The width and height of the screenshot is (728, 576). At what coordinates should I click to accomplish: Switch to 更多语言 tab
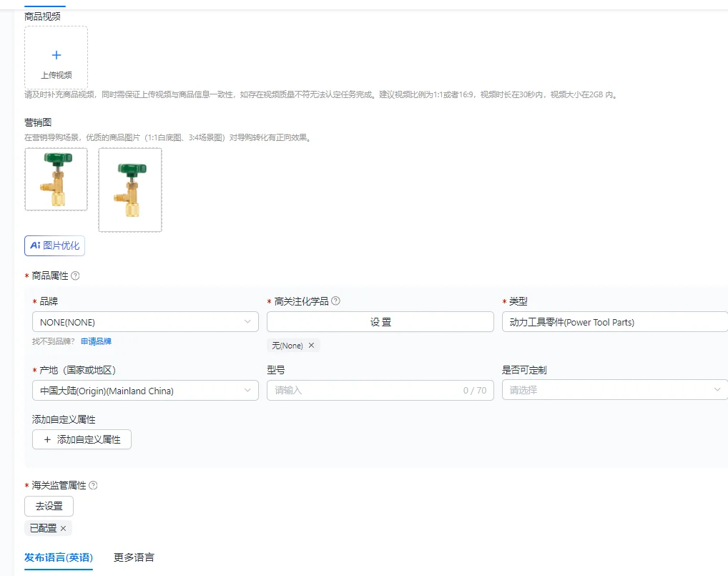134,557
